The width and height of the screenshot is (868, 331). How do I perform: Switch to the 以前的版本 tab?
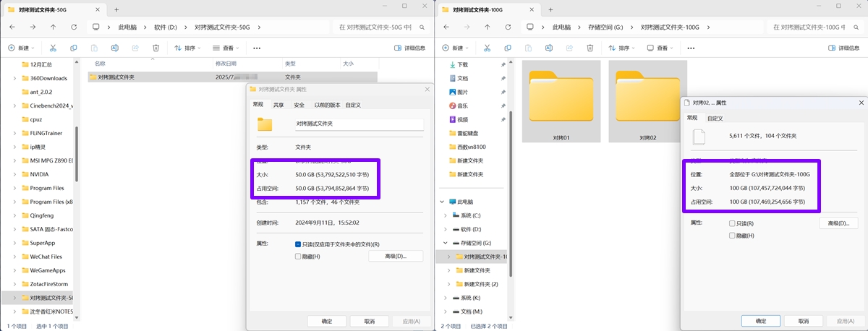327,105
